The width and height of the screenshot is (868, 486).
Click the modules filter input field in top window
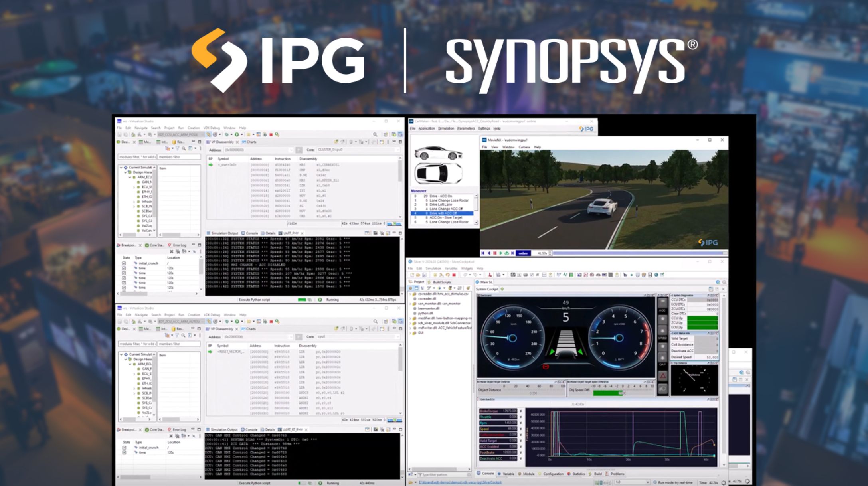click(137, 157)
